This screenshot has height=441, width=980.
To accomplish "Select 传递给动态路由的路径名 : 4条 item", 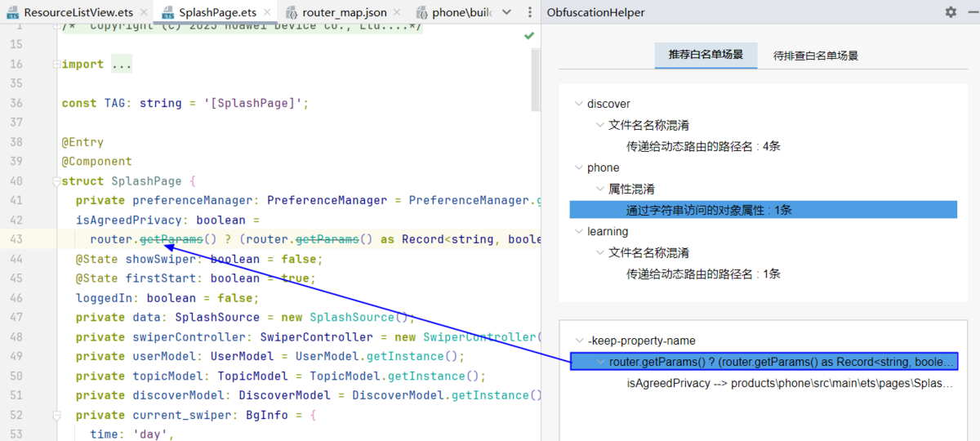I will point(703,146).
